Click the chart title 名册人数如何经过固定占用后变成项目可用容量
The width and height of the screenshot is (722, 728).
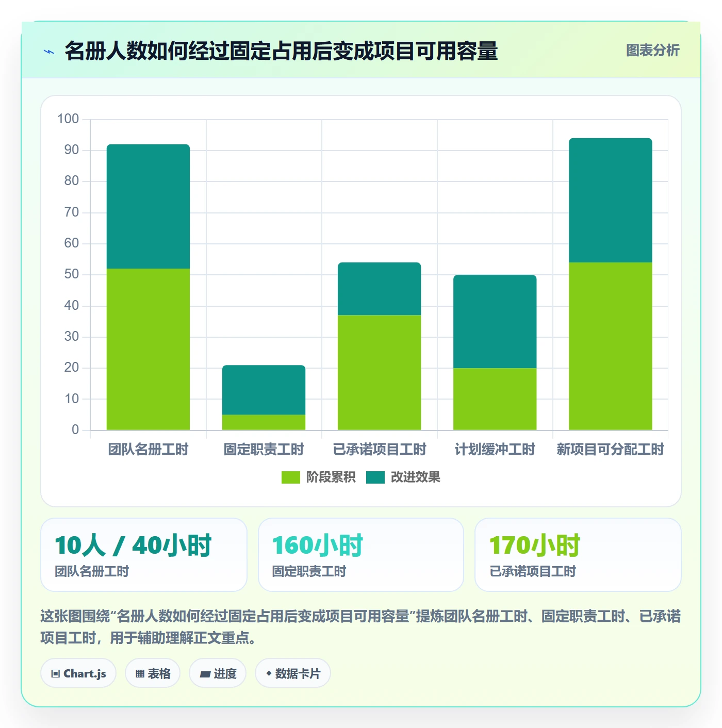tap(281, 51)
